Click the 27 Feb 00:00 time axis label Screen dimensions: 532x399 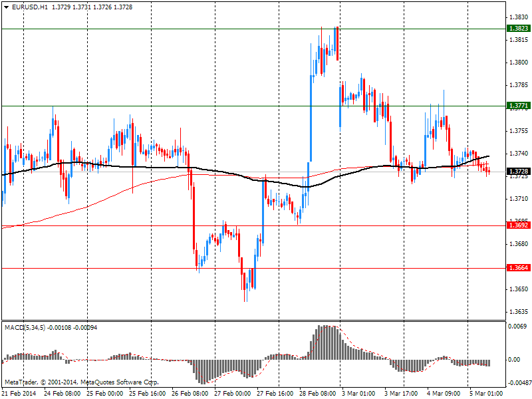(232, 393)
